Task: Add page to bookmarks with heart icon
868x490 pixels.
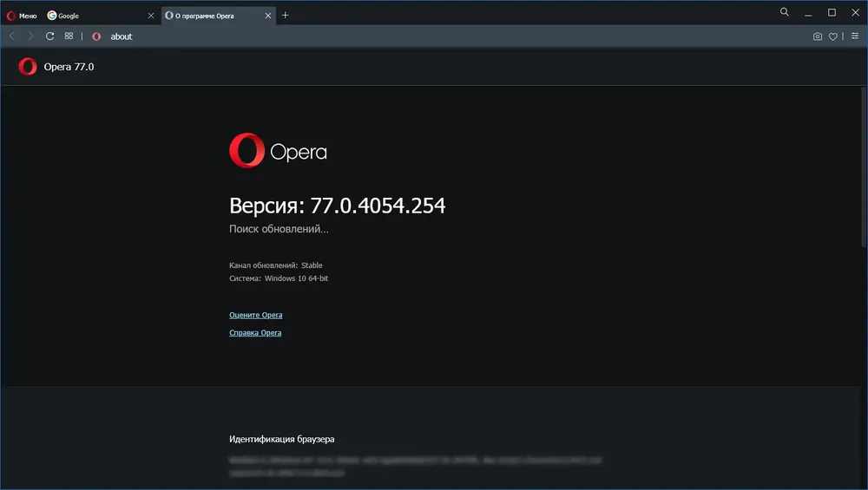Action: 832,36
